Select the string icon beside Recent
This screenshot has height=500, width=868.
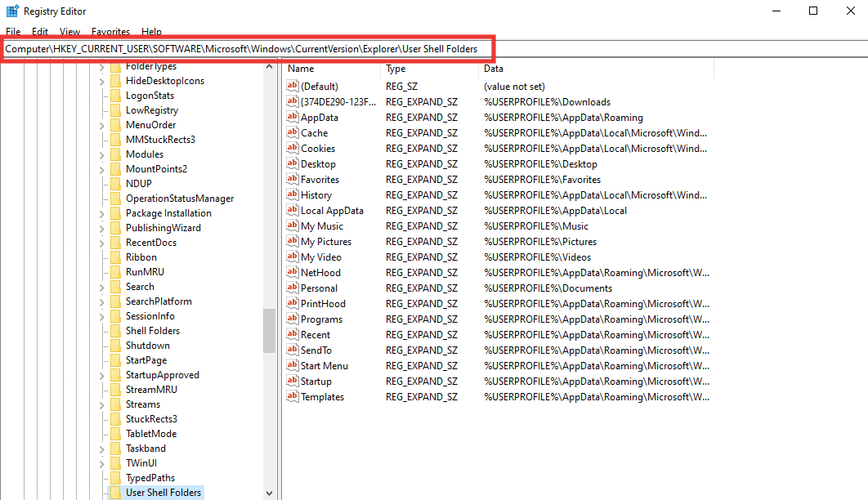(x=293, y=333)
